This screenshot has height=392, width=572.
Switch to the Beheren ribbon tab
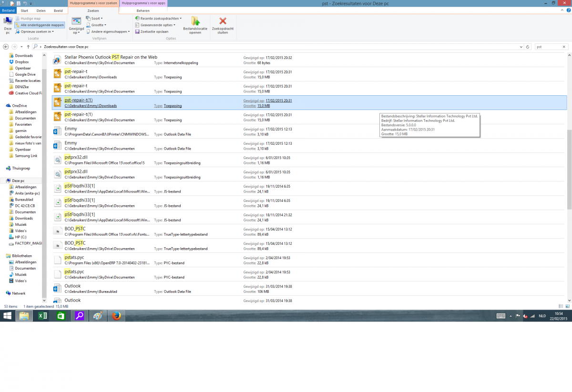[143, 10]
